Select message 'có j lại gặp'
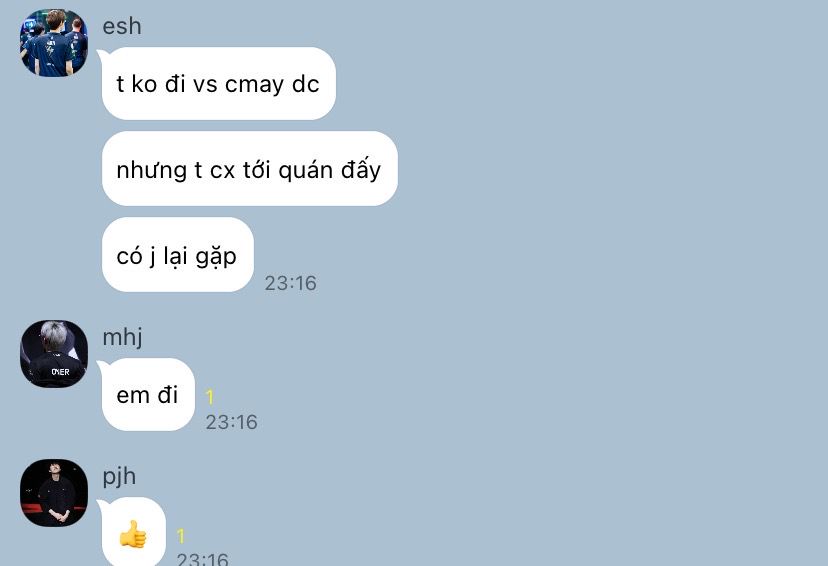The image size is (828, 566). coord(178,255)
